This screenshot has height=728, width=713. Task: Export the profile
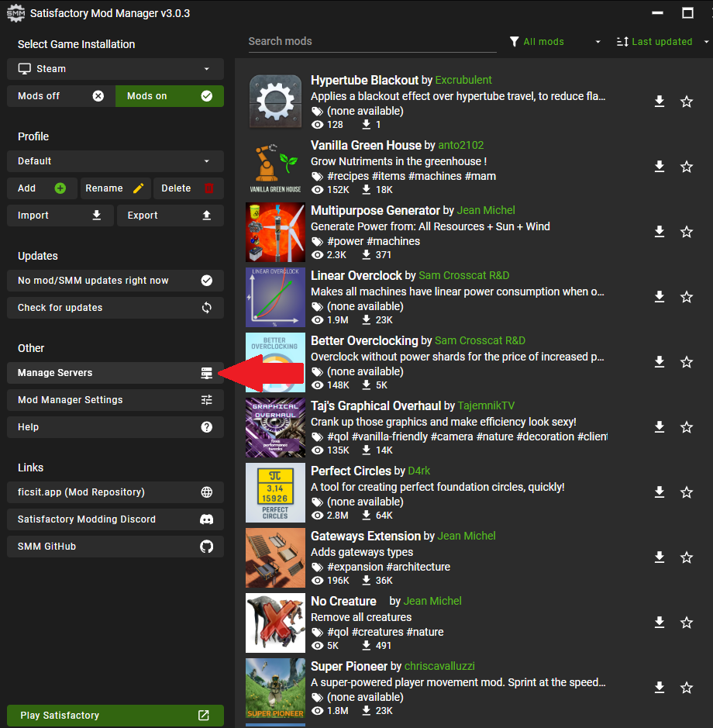pos(170,216)
